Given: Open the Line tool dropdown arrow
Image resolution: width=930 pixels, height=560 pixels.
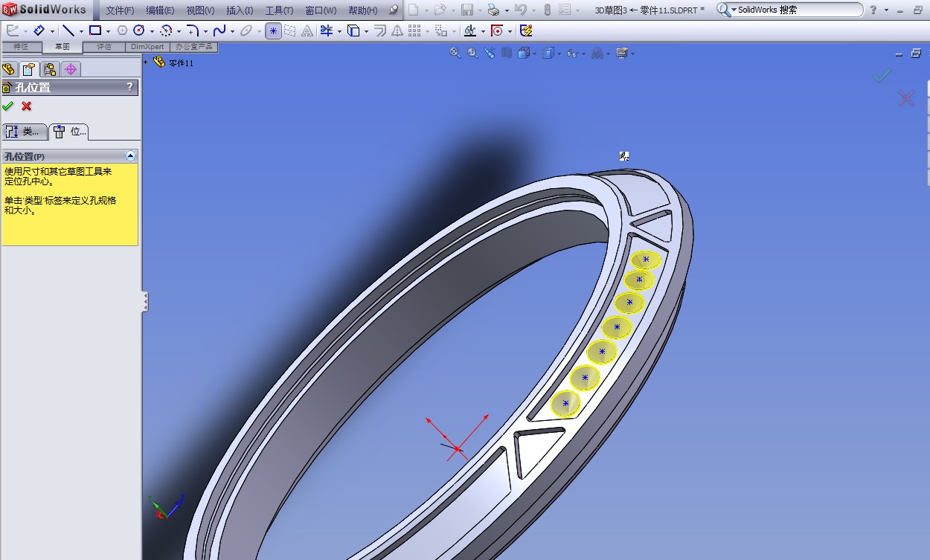Looking at the screenshot, I should point(81,31).
